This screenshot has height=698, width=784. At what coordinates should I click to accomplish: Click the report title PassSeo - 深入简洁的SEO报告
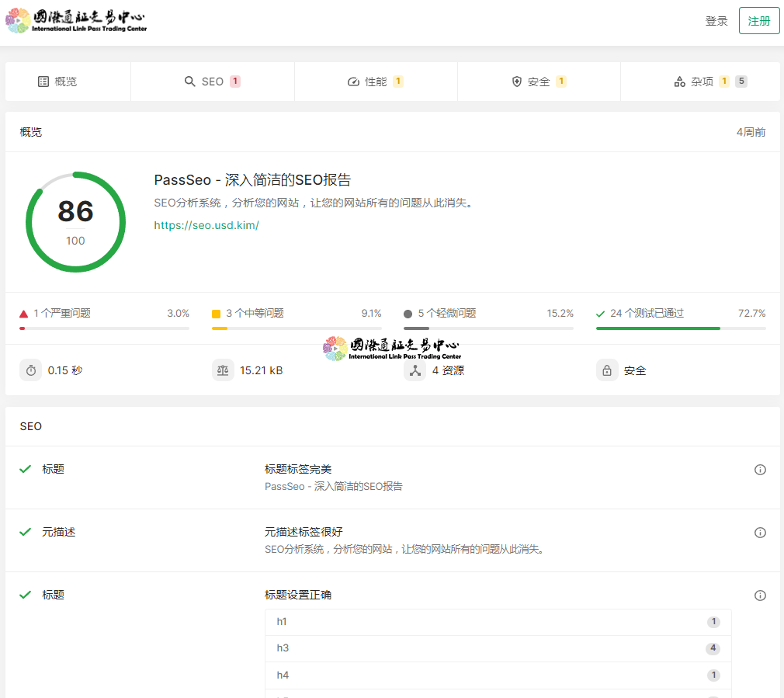click(252, 180)
